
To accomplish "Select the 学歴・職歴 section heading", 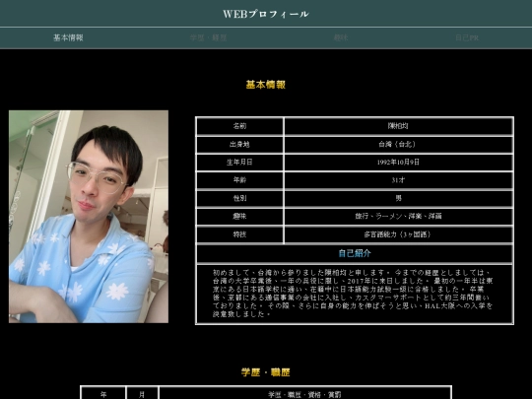I will 266,372.
